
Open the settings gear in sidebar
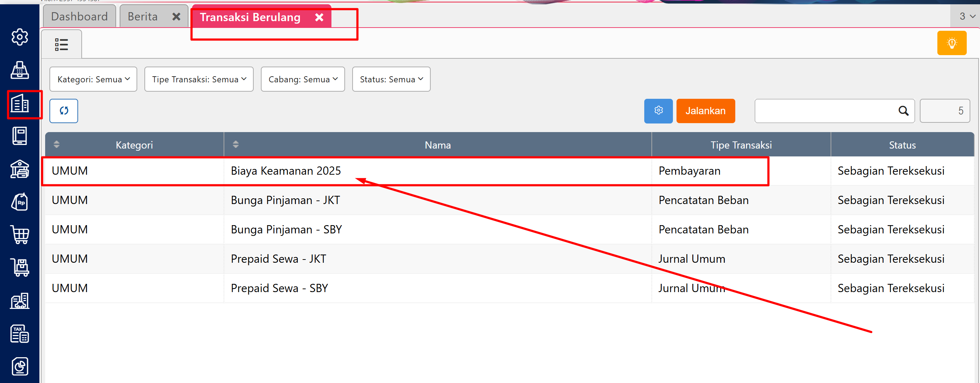[20, 37]
